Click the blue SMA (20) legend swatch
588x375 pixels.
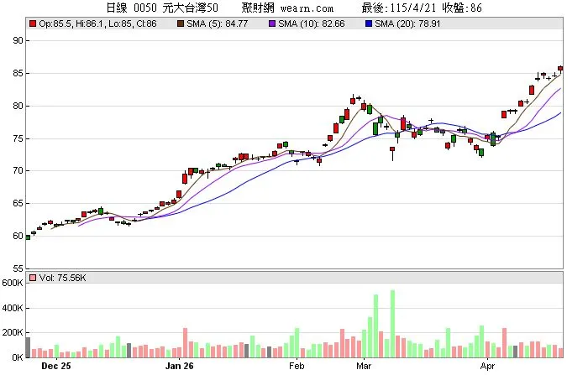coord(369,23)
